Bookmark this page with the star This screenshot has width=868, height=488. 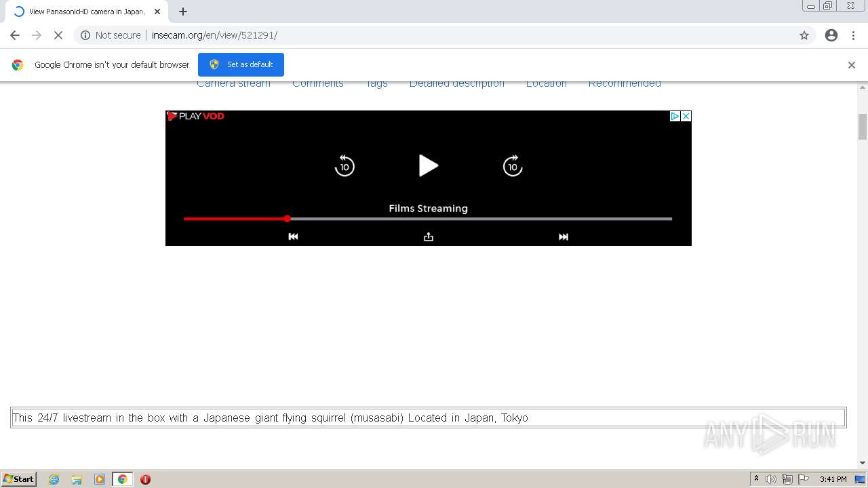804,35
